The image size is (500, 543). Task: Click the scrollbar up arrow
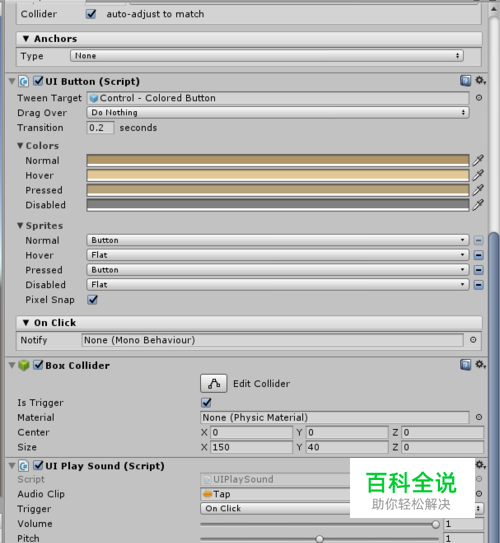click(x=494, y=9)
